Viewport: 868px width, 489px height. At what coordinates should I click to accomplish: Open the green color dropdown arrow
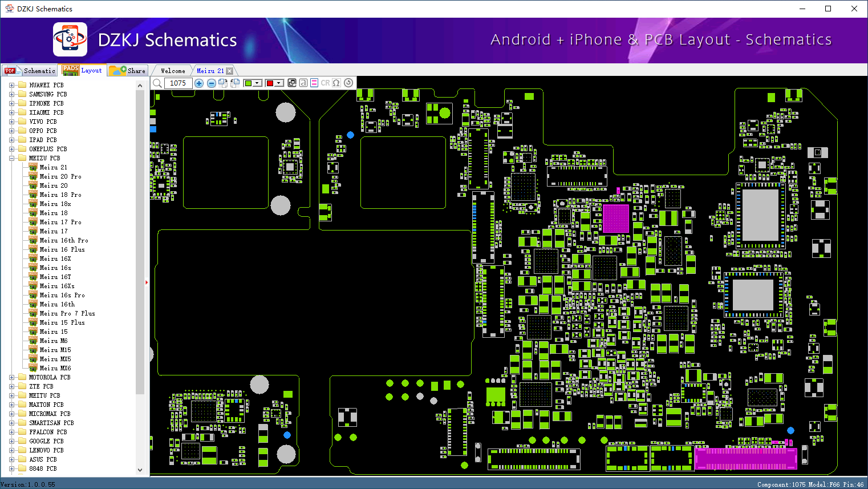(257, 83)
